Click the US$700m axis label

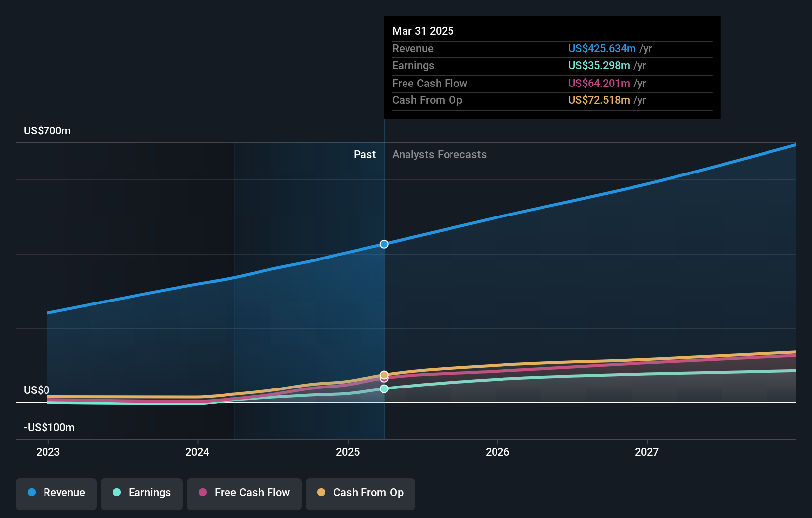47,131
